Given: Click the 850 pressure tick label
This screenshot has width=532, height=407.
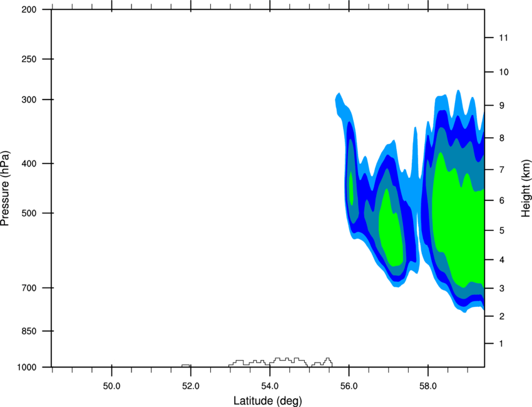Looking at the screenshot, I should point(29,331).
